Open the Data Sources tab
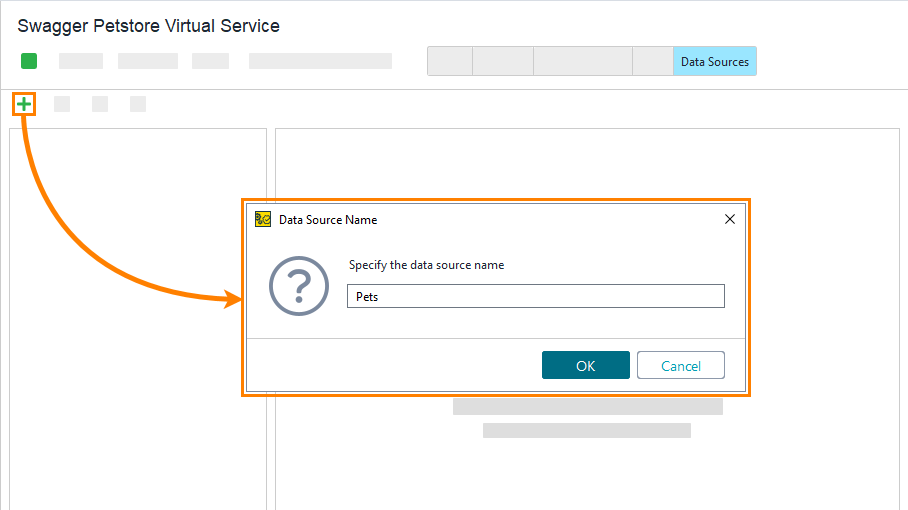The width and height of the screenshot is (908, 510). (x=715, y=61)
